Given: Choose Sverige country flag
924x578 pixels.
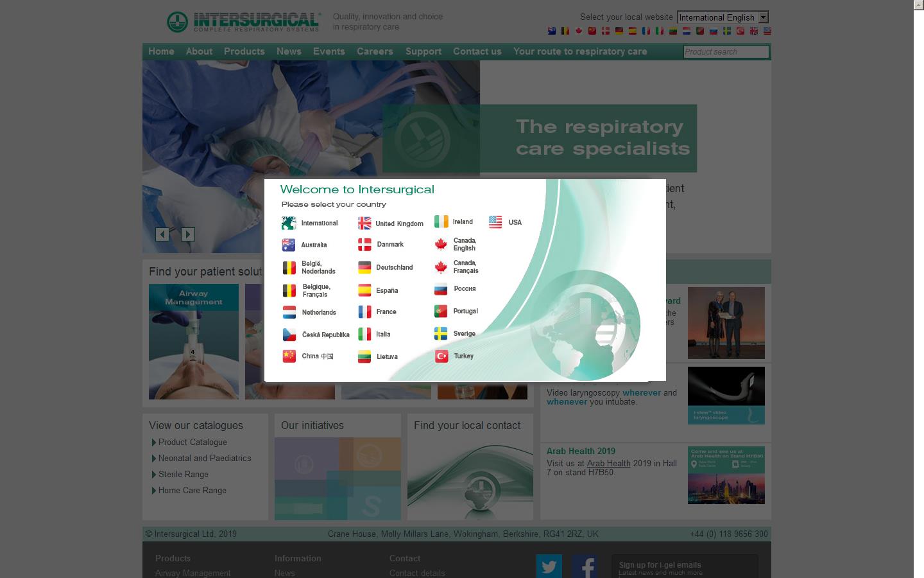Looking at the screenshot, I should pyautogui.click(x=441, y=334).
